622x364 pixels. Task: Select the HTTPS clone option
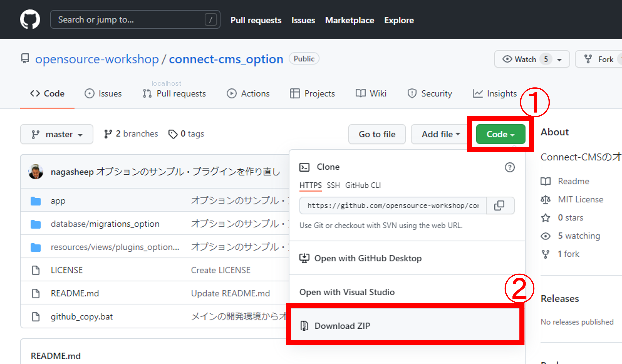coord(309,185)
